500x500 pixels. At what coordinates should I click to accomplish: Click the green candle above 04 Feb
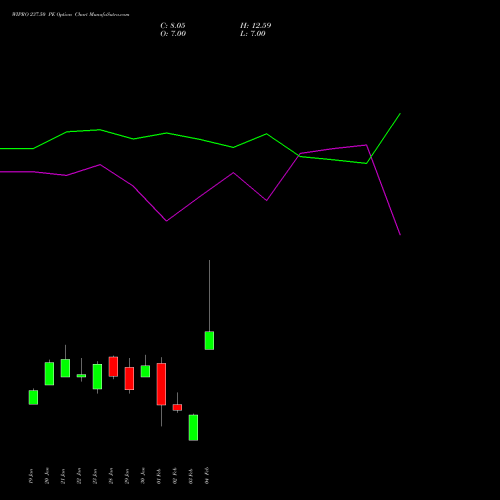pos(209,340)
